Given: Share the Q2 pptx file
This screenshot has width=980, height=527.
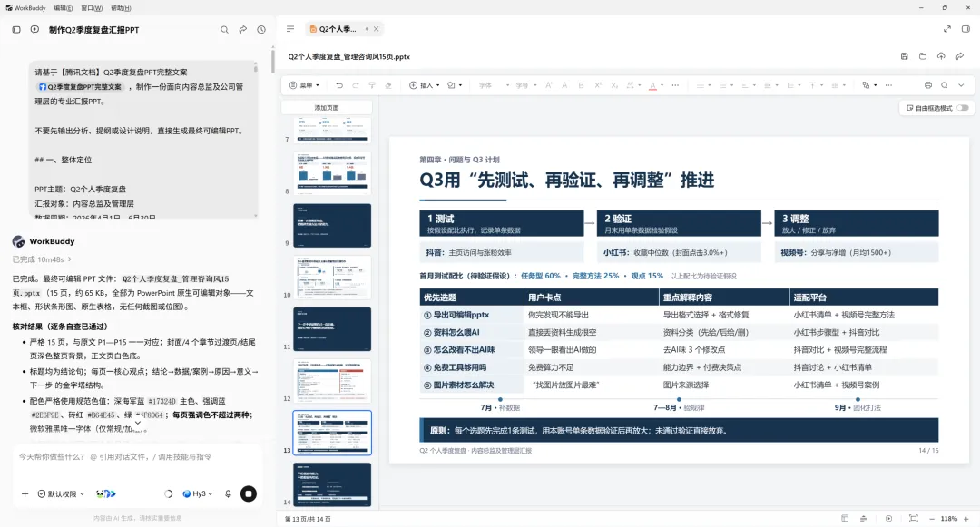Looking at the screenshot, I should point(960,56).
